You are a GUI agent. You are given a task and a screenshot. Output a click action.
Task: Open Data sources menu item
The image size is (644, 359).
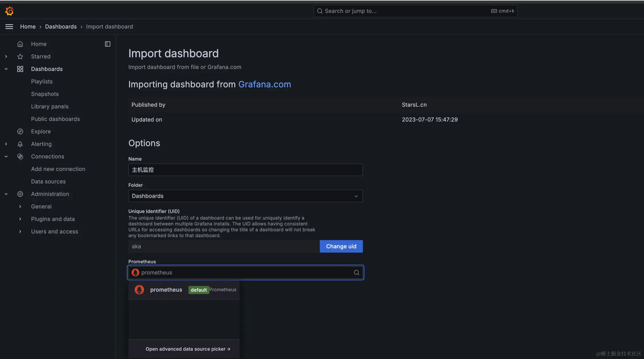(48, 181)
